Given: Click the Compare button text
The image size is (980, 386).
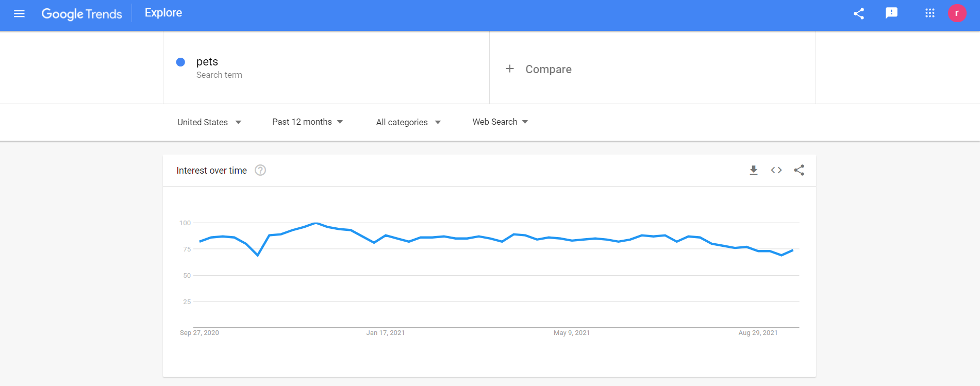Looking at the screenshot, I should [x=549, y=69].
